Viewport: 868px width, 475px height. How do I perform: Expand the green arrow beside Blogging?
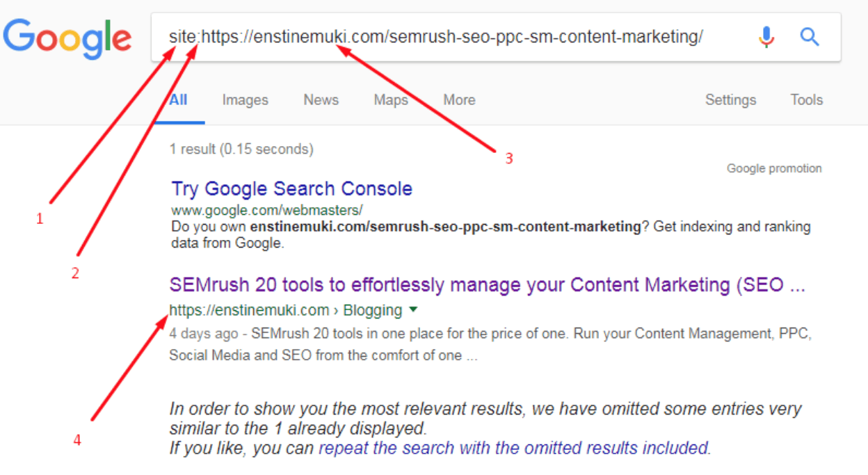(413, 309)
